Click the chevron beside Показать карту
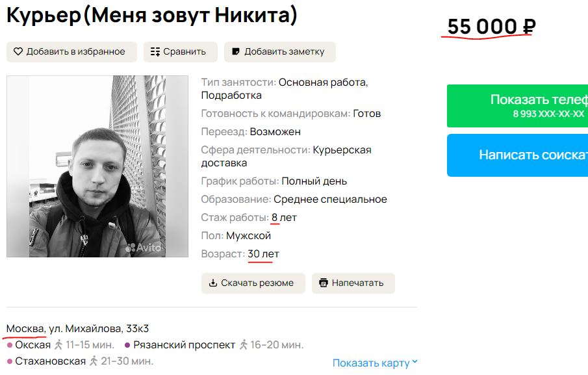The image size is (588, 375). click(415, 363)
